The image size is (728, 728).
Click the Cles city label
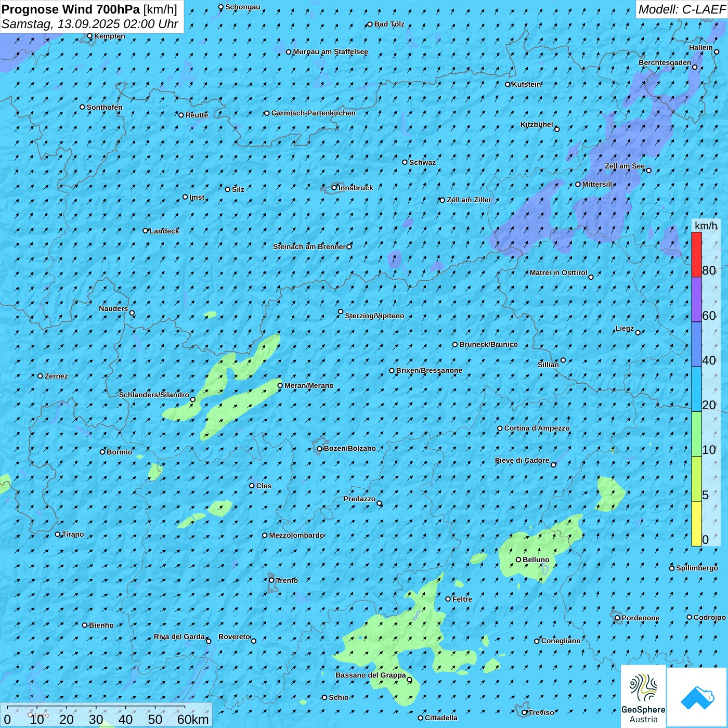[x=264, y=486]
